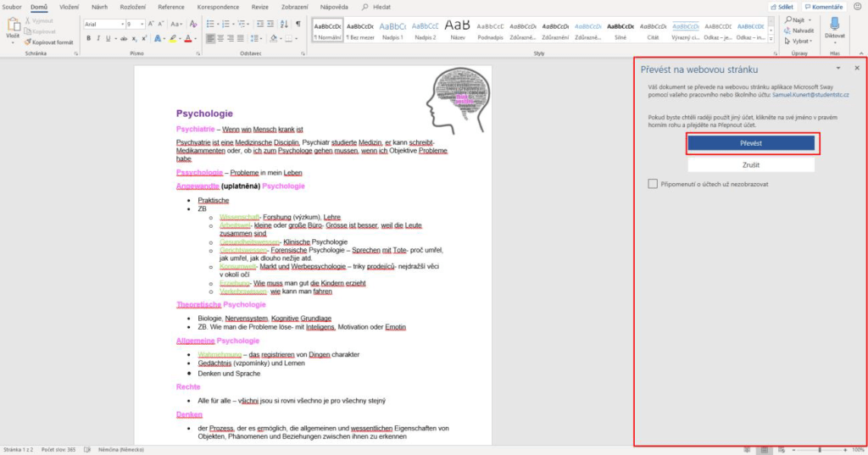
Task: Open the Vložení ribbon tab
Action: click(x=70, y=7)
